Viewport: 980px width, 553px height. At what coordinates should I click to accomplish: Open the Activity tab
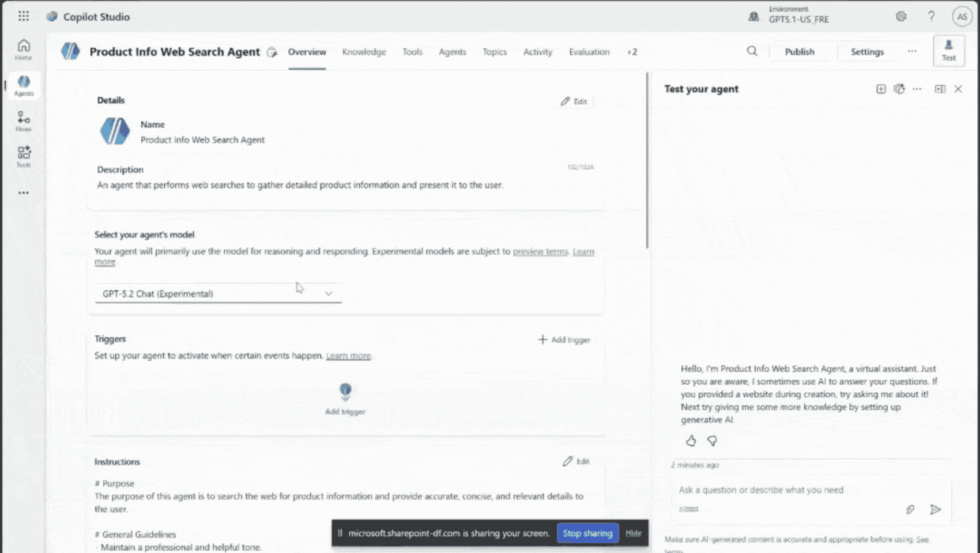537,52
